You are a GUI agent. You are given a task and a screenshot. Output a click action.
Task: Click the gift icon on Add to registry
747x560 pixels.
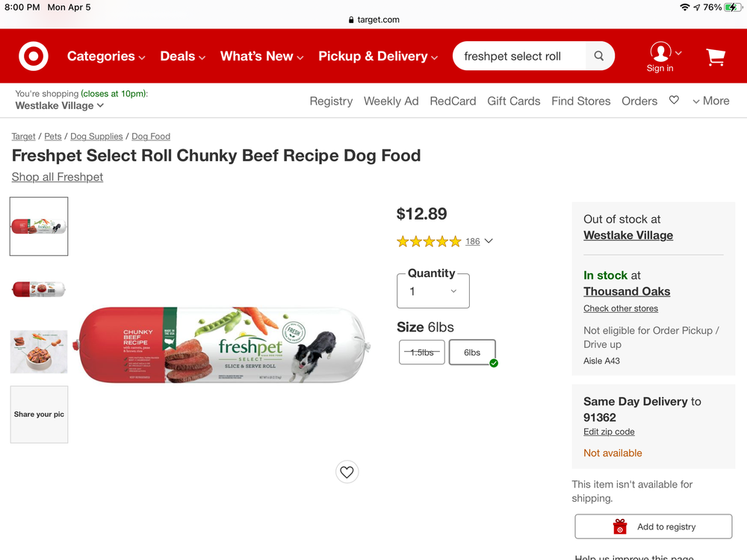tap(620, 526)
